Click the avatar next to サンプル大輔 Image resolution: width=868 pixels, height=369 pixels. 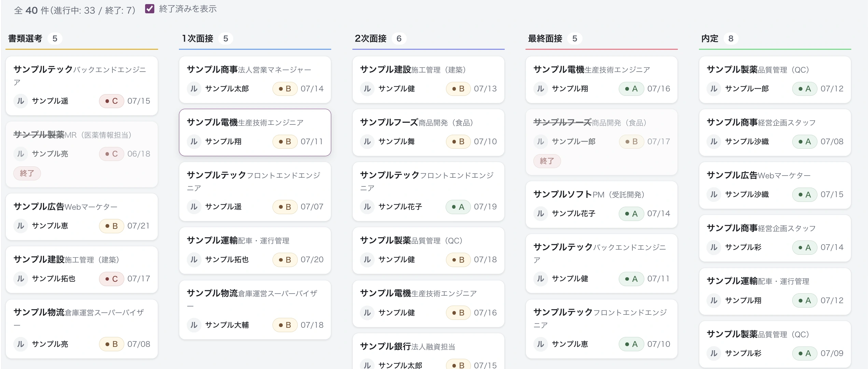tap(194, 325)
